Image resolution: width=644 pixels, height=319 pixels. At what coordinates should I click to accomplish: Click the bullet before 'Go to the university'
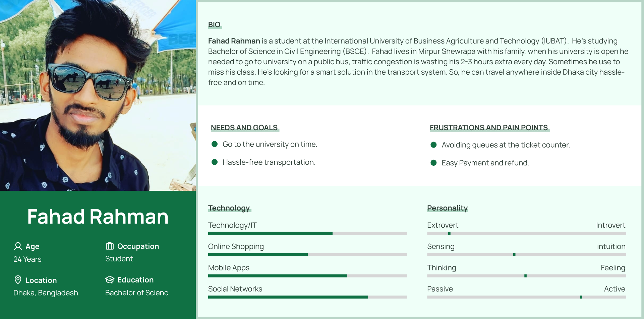(x=215, y=144)
